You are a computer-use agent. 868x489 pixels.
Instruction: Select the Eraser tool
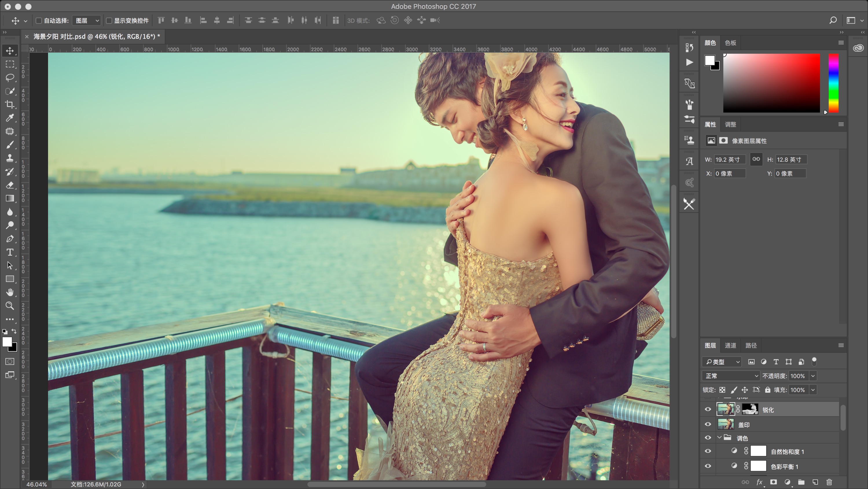(10, 185)
